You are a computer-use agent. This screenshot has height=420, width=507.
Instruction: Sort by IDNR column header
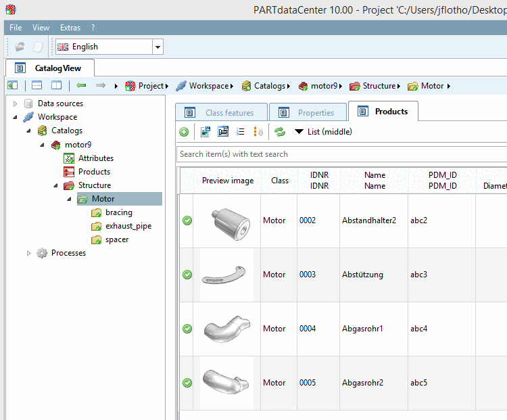pyautogui.click(x=319, y=181)
